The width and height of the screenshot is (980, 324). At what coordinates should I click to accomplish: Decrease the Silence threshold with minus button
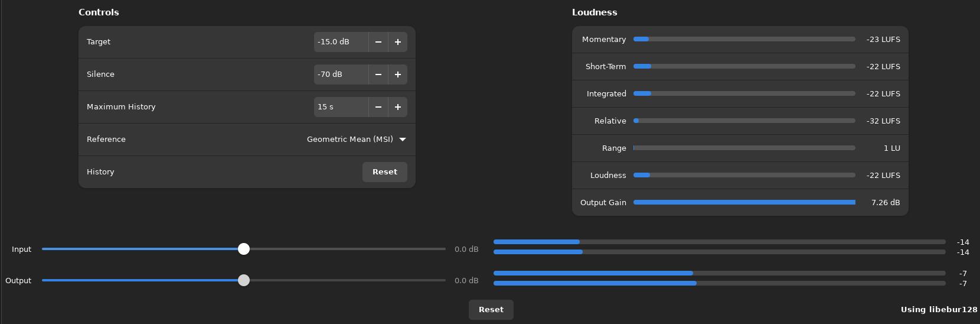click(x=378, y=74)
